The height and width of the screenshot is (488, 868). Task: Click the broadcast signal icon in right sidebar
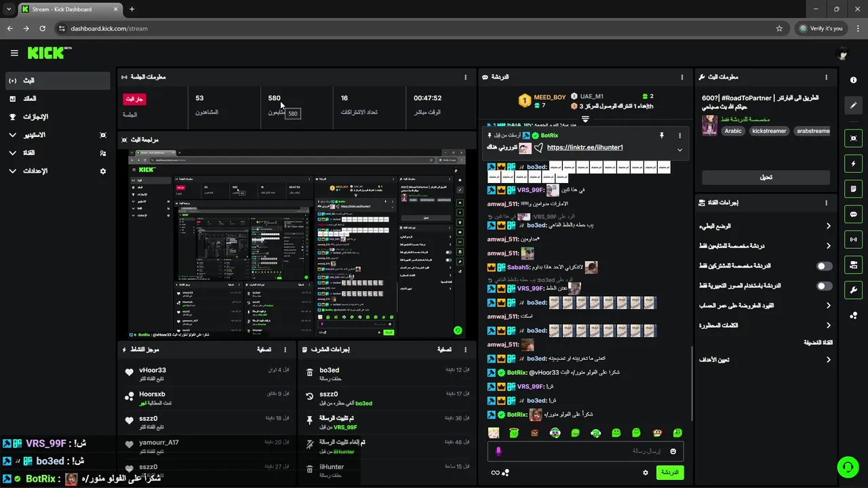pos(853,239)
